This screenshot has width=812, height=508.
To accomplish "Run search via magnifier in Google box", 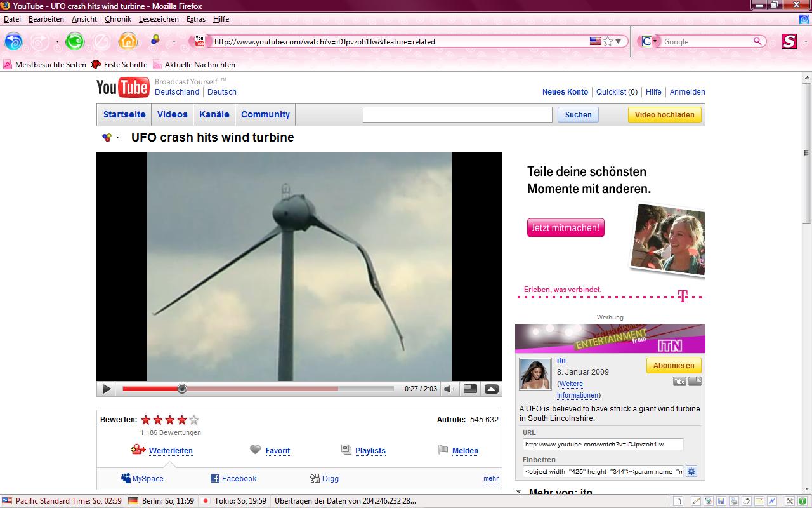I will 758,41.
